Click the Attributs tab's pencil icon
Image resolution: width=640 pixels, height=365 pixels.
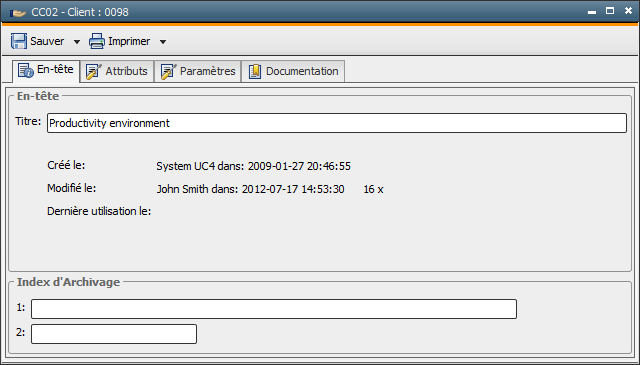tap(93, 71)
